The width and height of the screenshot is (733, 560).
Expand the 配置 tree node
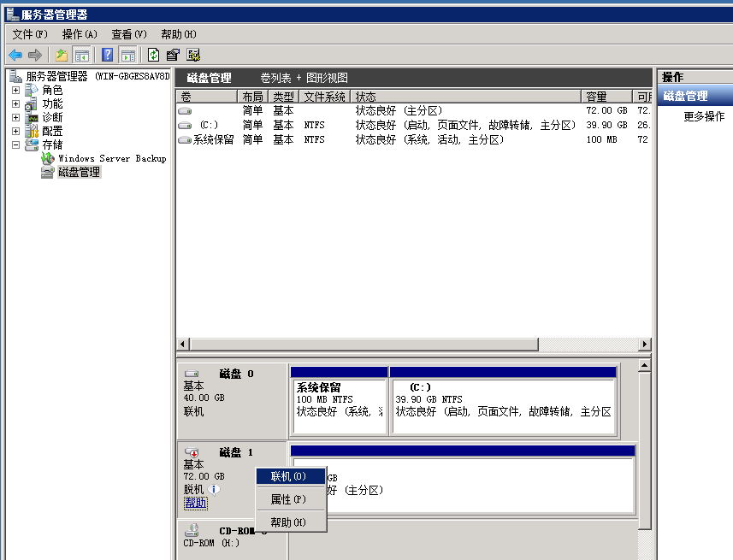(x=15, y=131)
